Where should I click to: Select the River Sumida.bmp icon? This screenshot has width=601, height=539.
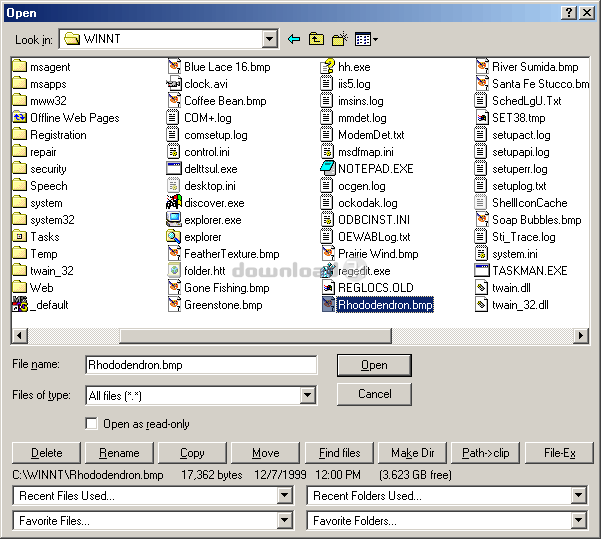click(482, 67)
